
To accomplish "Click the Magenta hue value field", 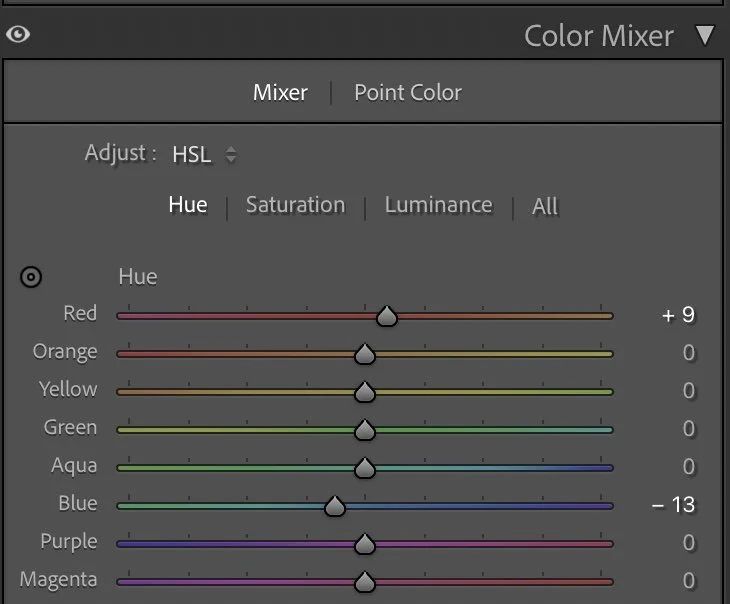I will pyautogui.click(x=689, y=581).
